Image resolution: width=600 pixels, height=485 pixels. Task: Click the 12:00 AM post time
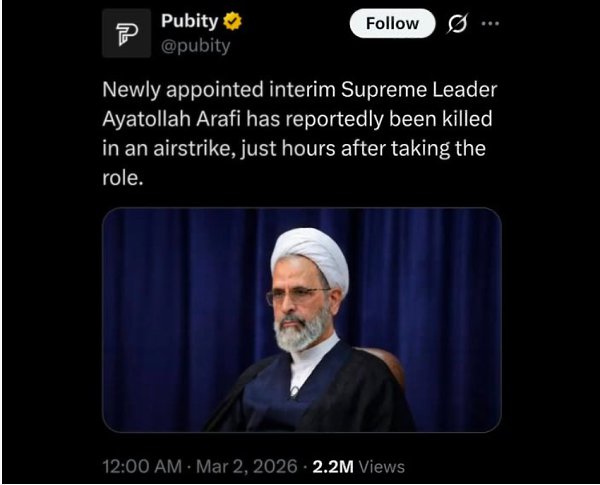tap(141, 466)
